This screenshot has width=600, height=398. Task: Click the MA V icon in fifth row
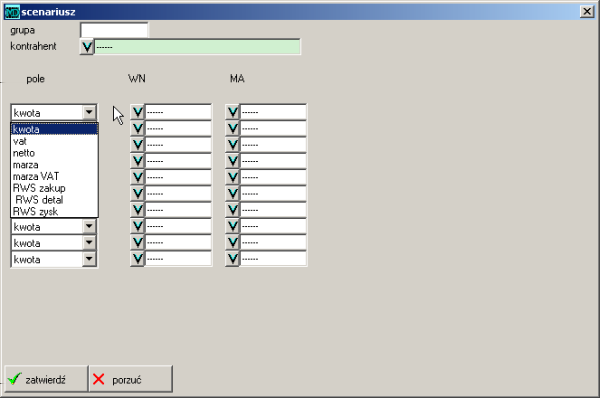[x=232, y=177]
